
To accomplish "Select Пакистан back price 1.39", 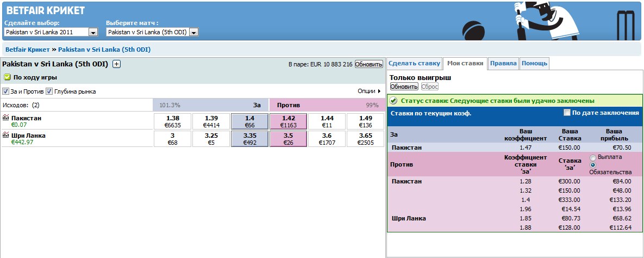I will (211, 121).
